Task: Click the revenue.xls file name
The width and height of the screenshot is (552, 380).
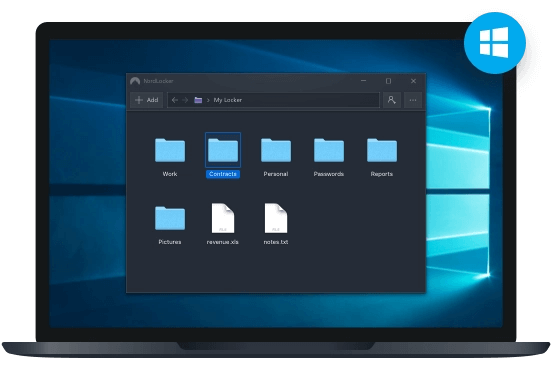Action: 222,242
